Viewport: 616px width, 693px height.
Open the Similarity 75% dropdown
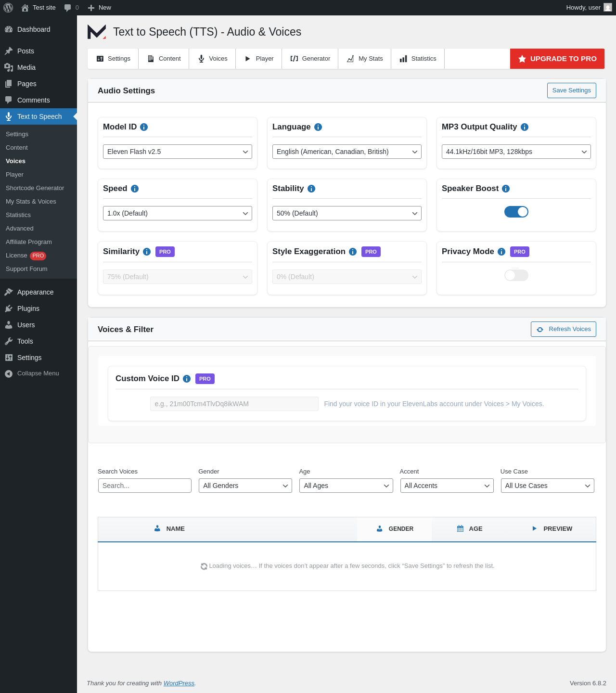click(178, 277)
